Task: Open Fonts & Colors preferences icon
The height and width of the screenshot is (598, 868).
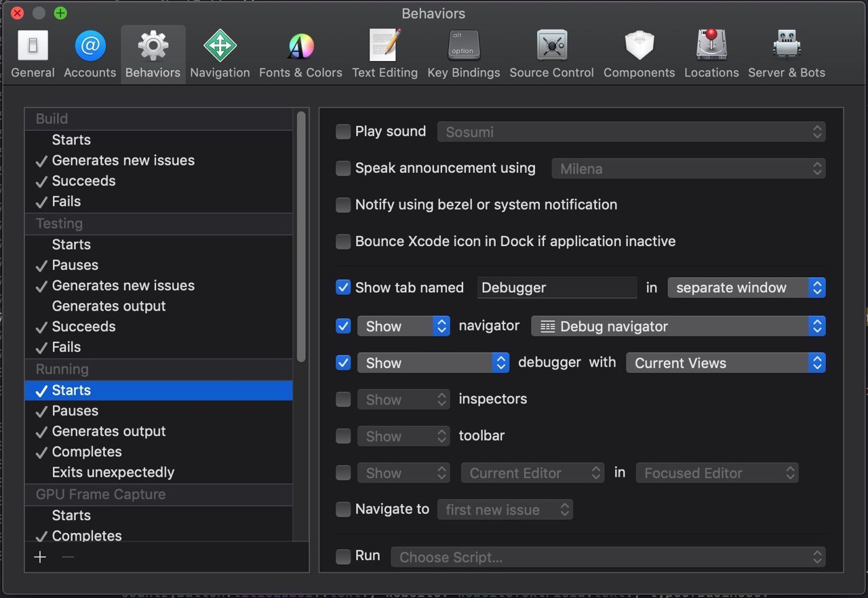Action: click(300, 46)
